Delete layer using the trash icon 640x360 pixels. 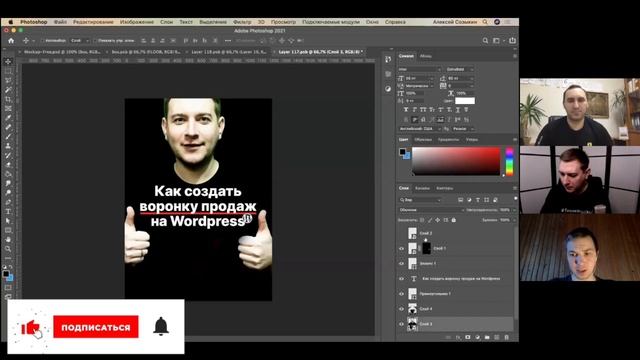[x=507, y=338]
